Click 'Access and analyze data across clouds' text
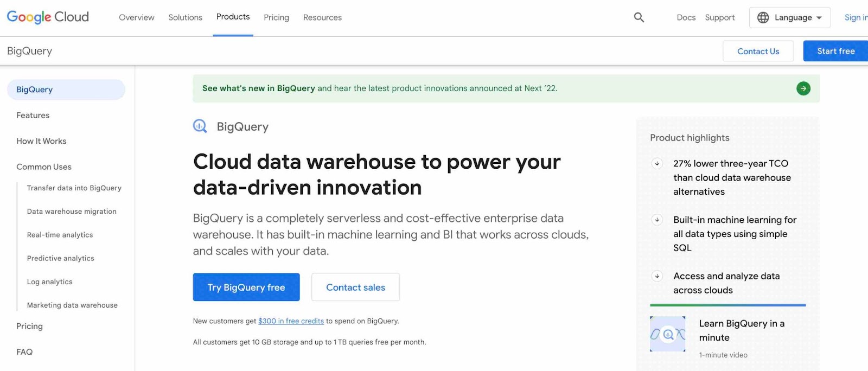The height and width of the screenshot is (371, 868). pos(726,283)
